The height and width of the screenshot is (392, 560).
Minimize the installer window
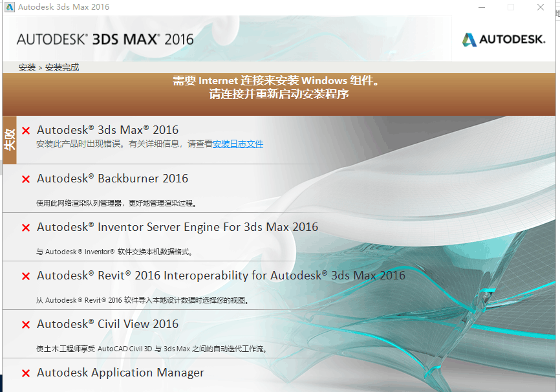[x=482, y=7]
